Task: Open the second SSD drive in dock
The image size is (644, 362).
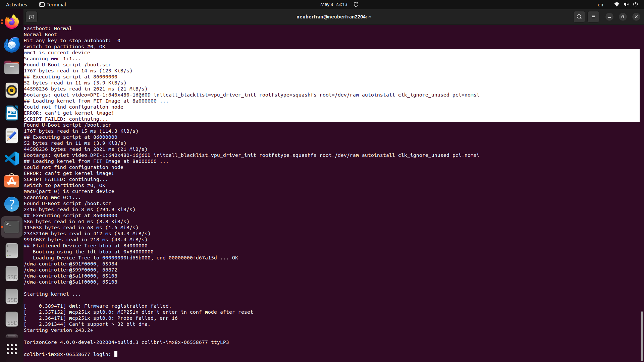Action: tap(12, 297)
